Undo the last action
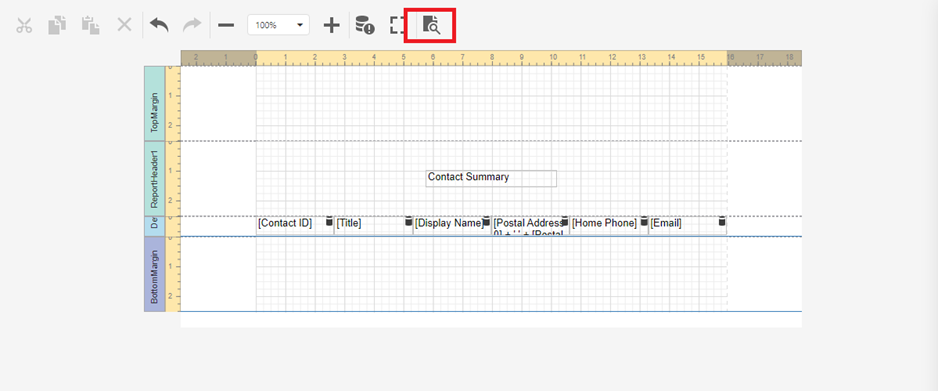 coord(159,25)
